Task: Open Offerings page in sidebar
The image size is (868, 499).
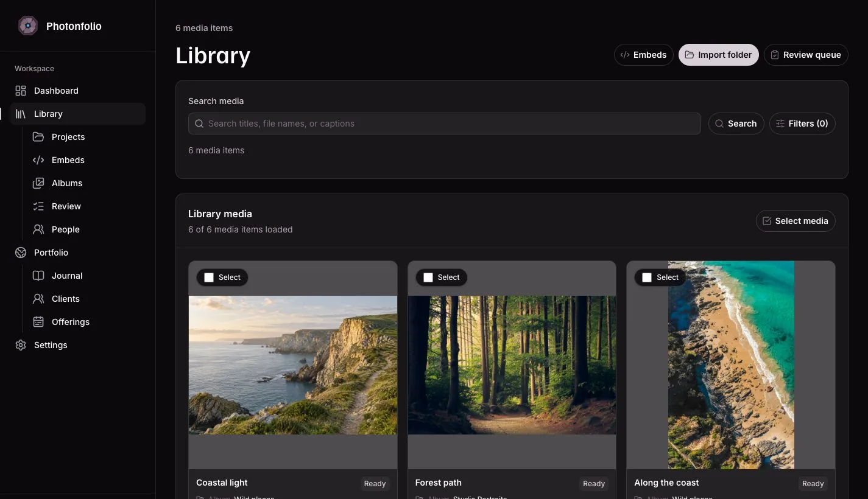Action: pos(86,322)
